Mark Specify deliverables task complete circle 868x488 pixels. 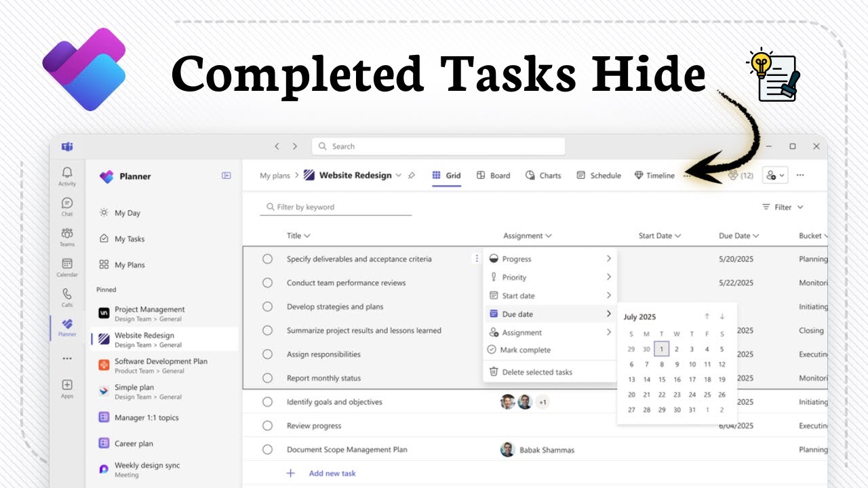[x=267, y=259]
